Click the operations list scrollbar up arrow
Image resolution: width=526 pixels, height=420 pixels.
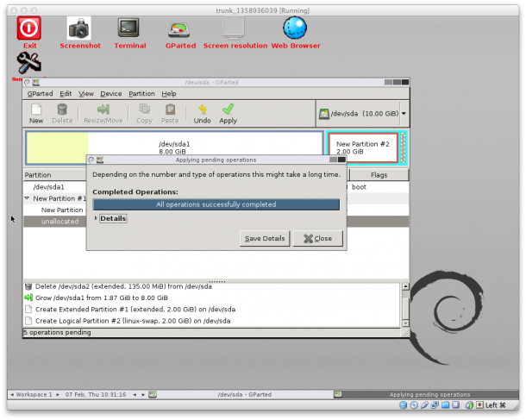tap(405, 286)
